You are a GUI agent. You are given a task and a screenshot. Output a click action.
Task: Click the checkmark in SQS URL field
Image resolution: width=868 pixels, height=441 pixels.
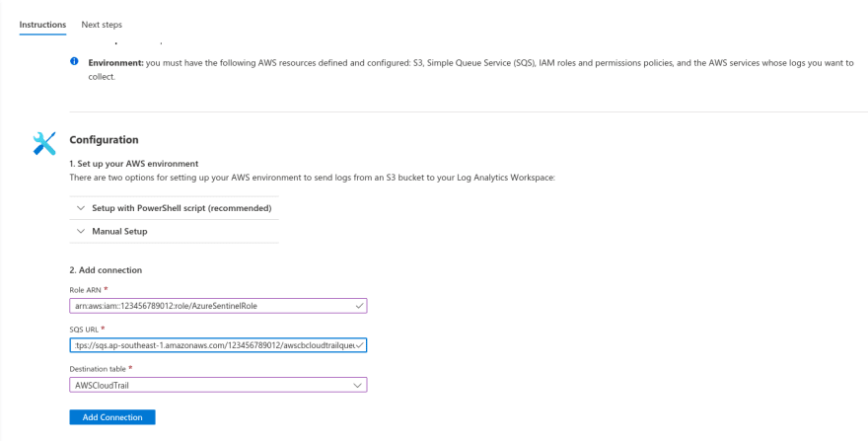point(359,344)
